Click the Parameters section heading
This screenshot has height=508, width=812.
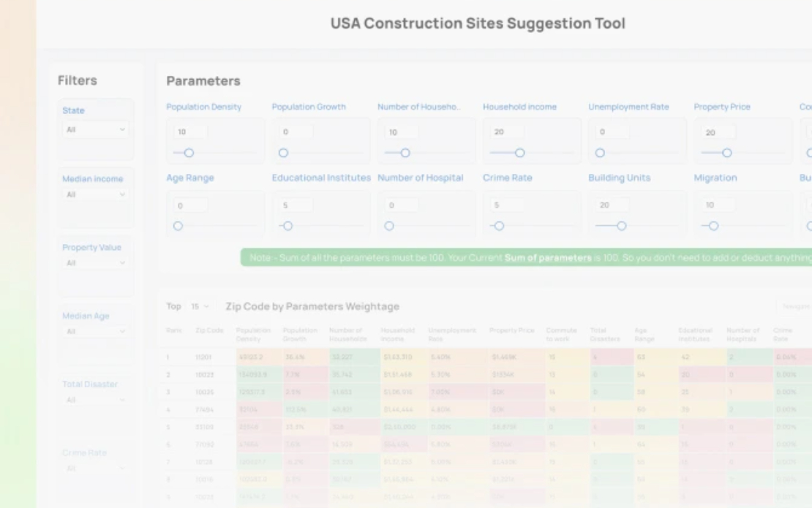click(203, 80)
